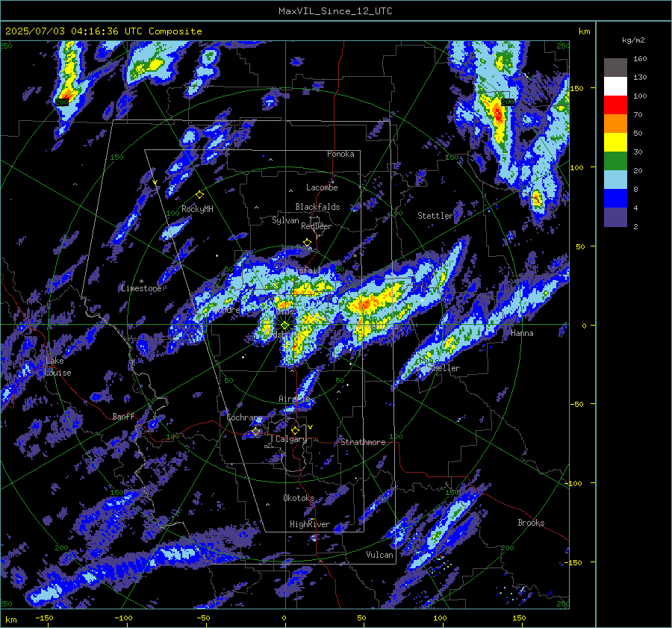The width and height of the screenshot is (672, 628).
Task: Click the 2 legend scale value
Action: pos(635,226)
